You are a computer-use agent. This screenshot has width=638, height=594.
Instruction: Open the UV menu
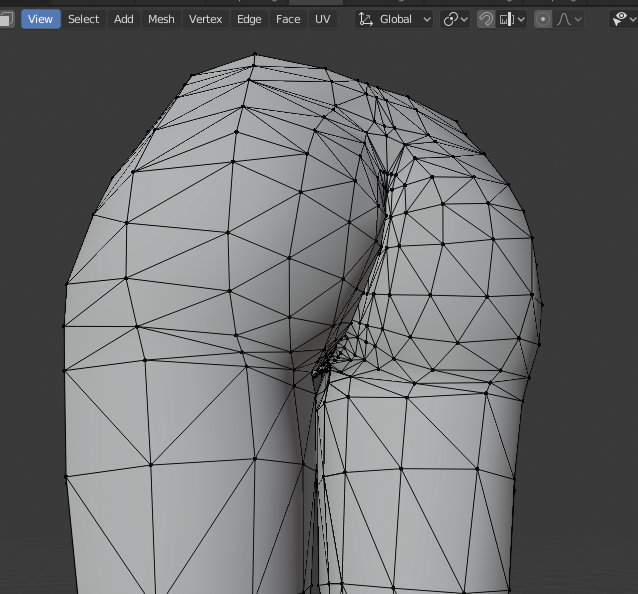tap(322, 19)
